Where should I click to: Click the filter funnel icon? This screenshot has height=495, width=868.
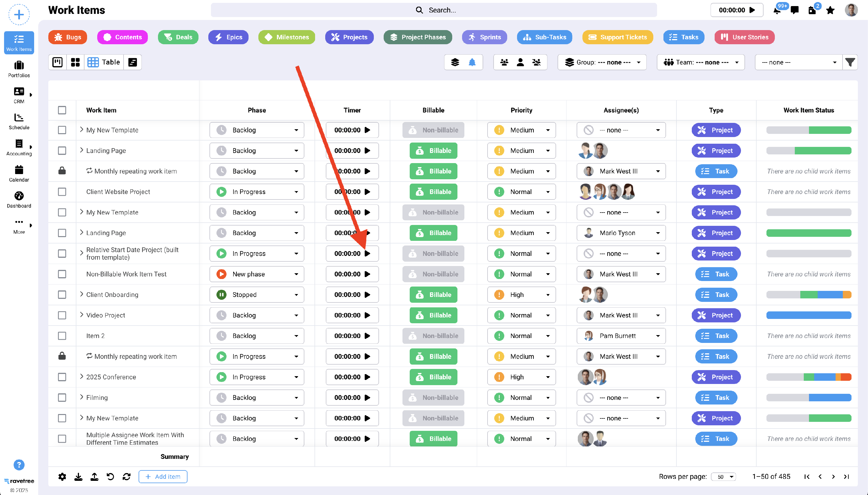[850, 62]
